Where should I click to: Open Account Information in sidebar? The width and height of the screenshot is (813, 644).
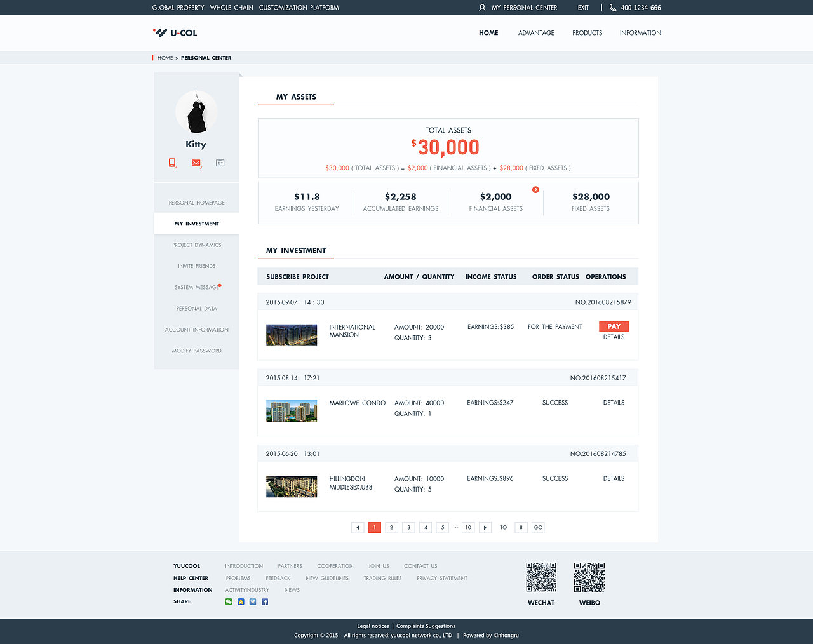pyautogui.click(x=196, y=330)
